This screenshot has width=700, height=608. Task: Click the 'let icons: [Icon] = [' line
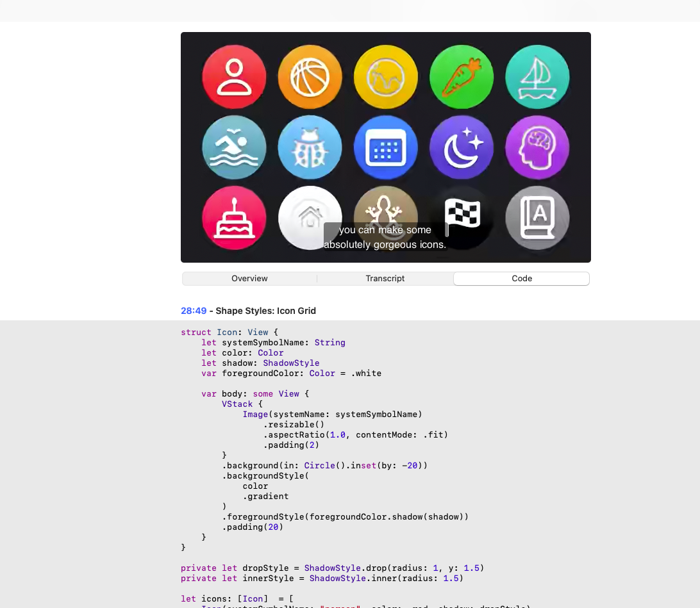click(237, 599)
